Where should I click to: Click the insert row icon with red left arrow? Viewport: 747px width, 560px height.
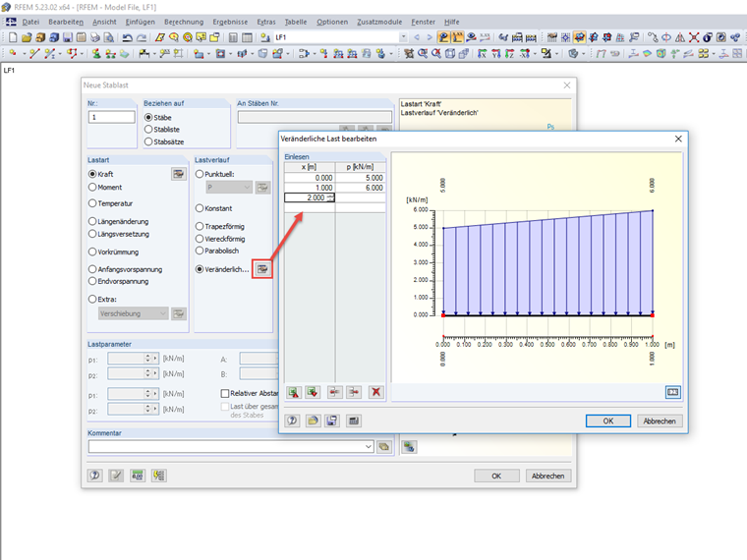(334, 392)
